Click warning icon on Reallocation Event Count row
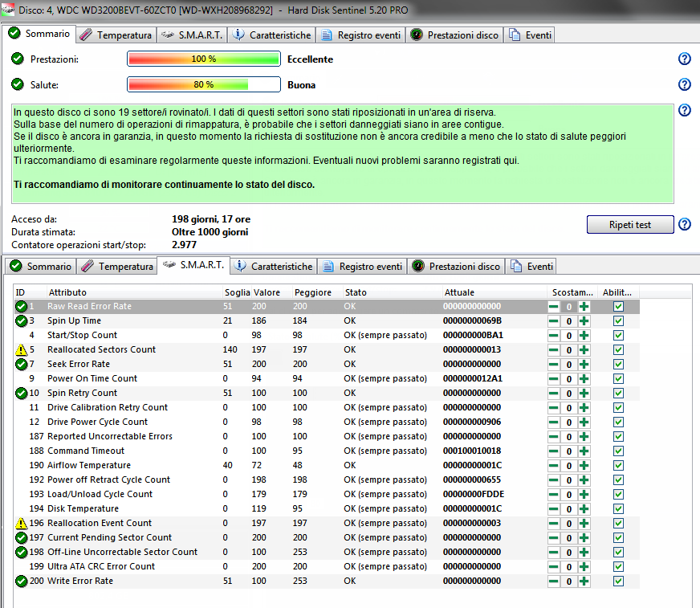This screenshot has width=700, height=608. click(21, 523)
